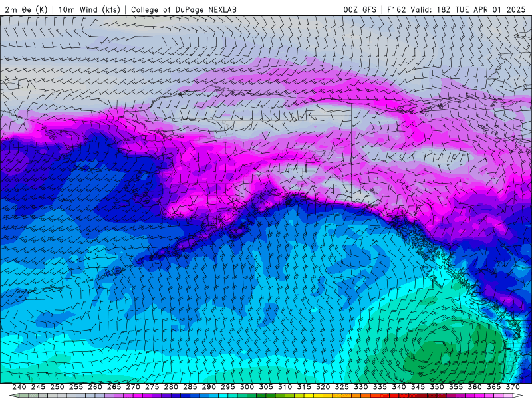The height and width of the screenshot is (399, 532).
Task: Click the 310 value on the legend scale
Action: pos(285,387)
